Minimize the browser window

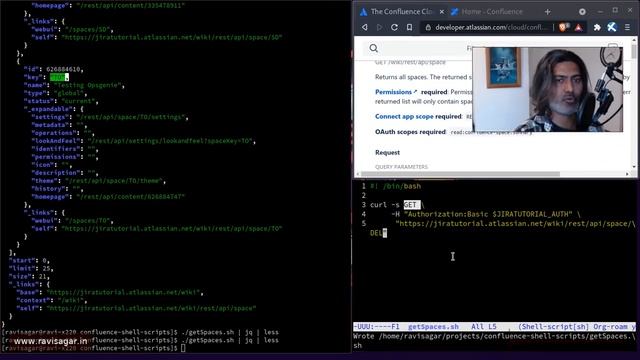point(600,11)
